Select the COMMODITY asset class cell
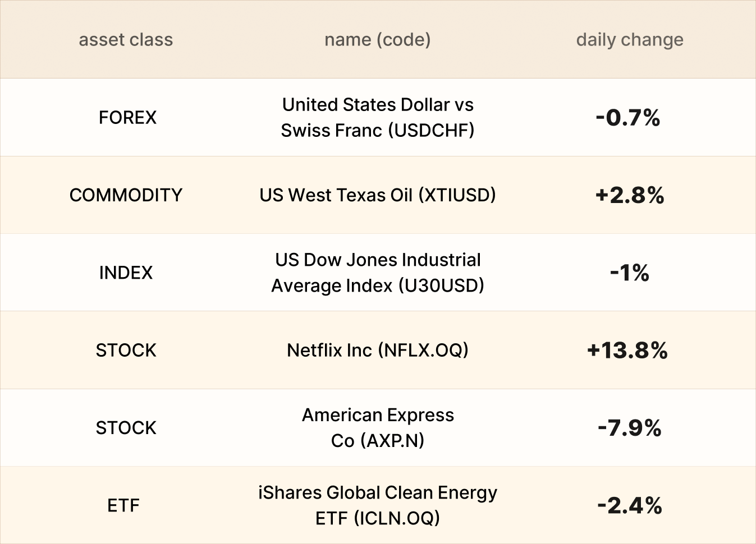 coord(126,195)
